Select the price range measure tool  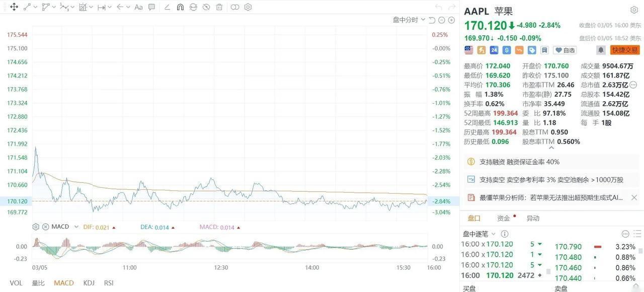[101, 7]
